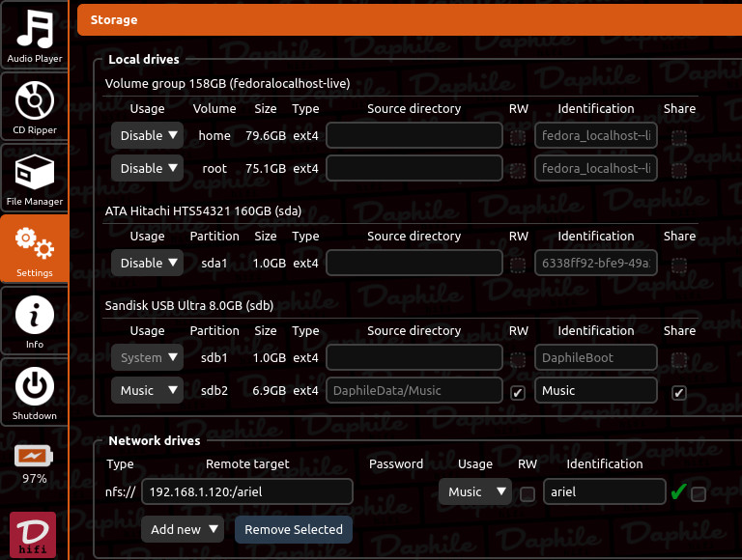Click the 'Volume group 158GB (fedoralocalhost-live)' text
742x560 pixels.
click(x=228, y=84)
